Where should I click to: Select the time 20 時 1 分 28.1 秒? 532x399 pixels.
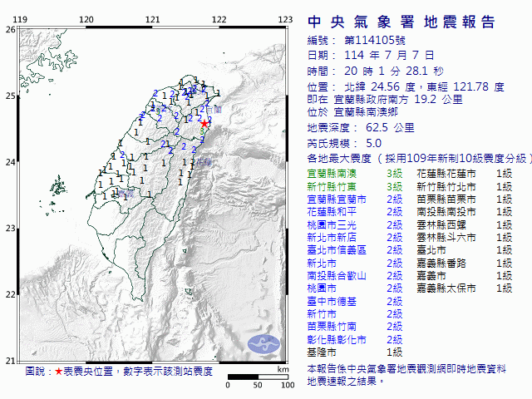(x=393, y=71)
